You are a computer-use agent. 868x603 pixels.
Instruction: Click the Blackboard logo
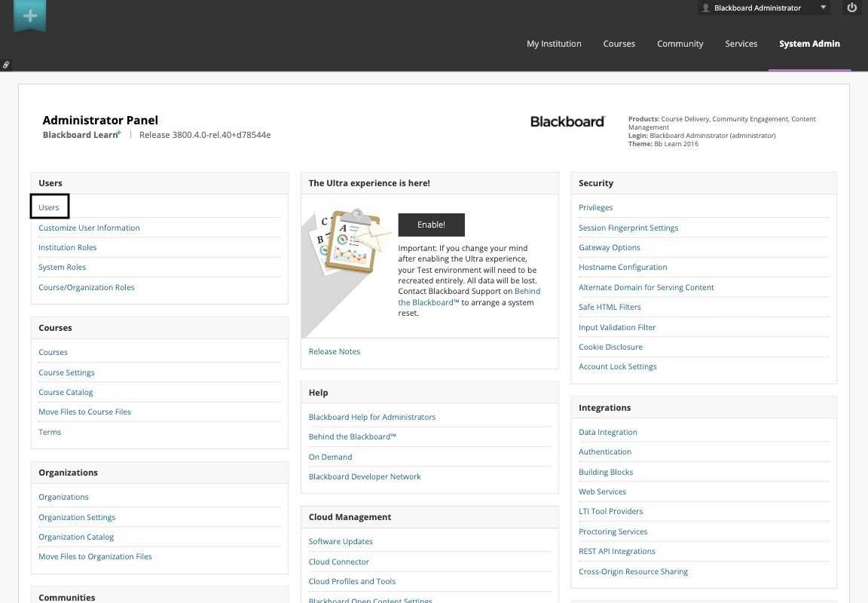point(568,122)
